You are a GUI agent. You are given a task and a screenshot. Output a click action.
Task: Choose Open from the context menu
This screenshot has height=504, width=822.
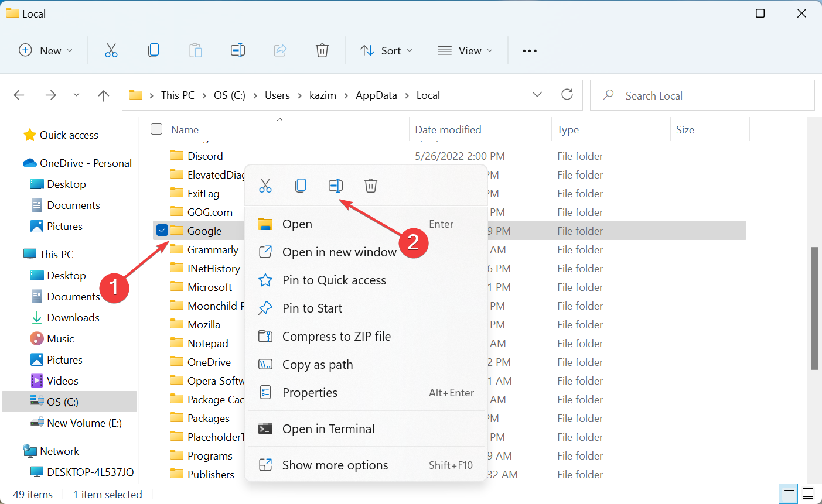point(367,224)
